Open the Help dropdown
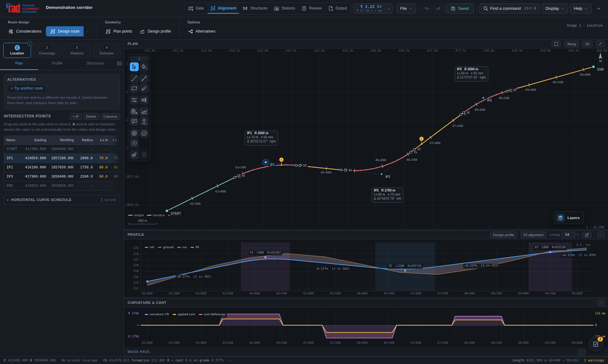This screenshot has width=608, height=364. [580, 9]
